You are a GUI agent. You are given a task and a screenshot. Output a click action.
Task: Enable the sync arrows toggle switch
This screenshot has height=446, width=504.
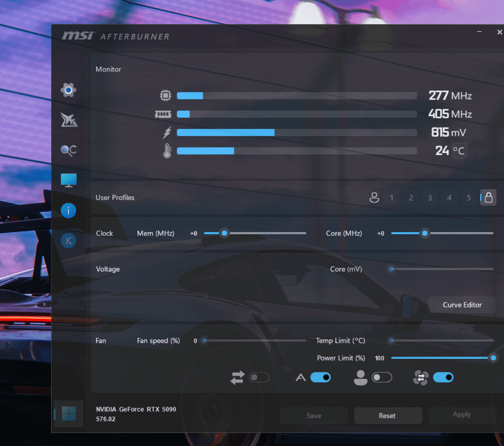pyautogui.click(x=259, y=377)
